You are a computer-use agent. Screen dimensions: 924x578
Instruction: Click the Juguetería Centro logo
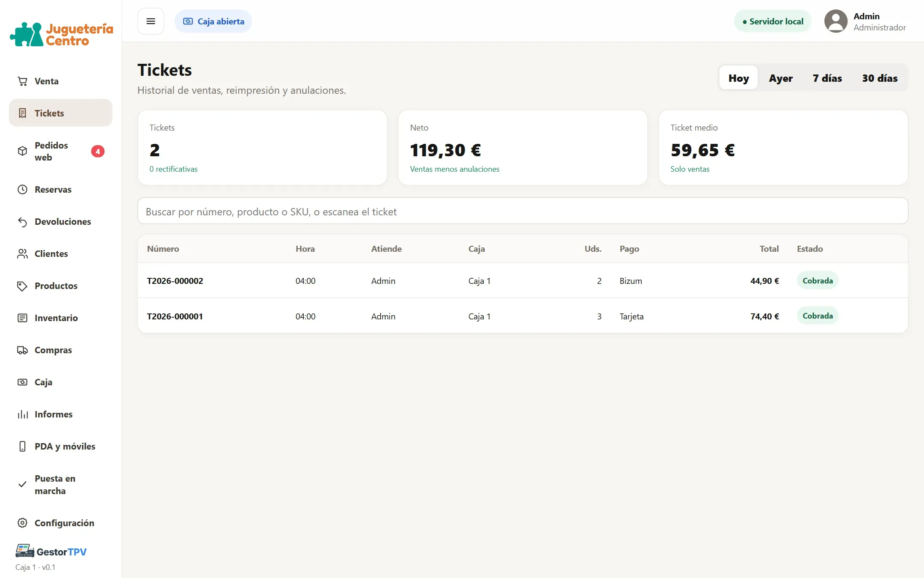coord(61,34)
